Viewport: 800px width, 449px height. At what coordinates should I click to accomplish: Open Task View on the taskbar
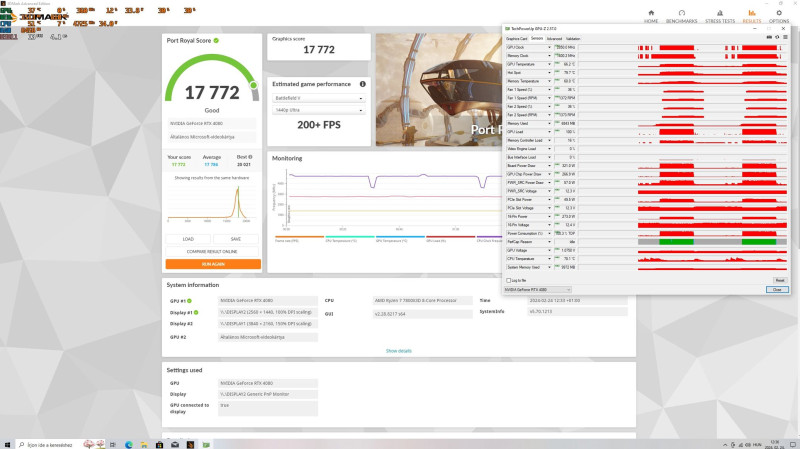click(113, 444)
